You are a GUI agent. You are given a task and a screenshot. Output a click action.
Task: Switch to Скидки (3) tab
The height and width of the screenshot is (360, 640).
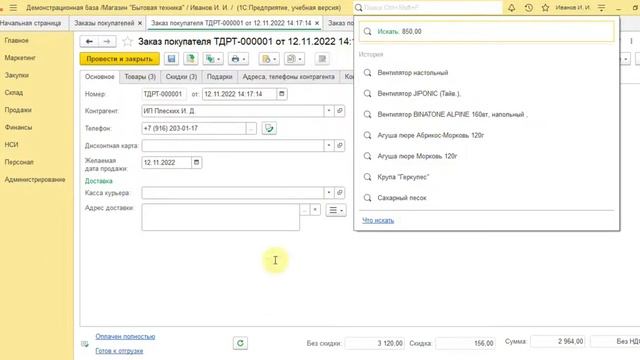(181, 77)
